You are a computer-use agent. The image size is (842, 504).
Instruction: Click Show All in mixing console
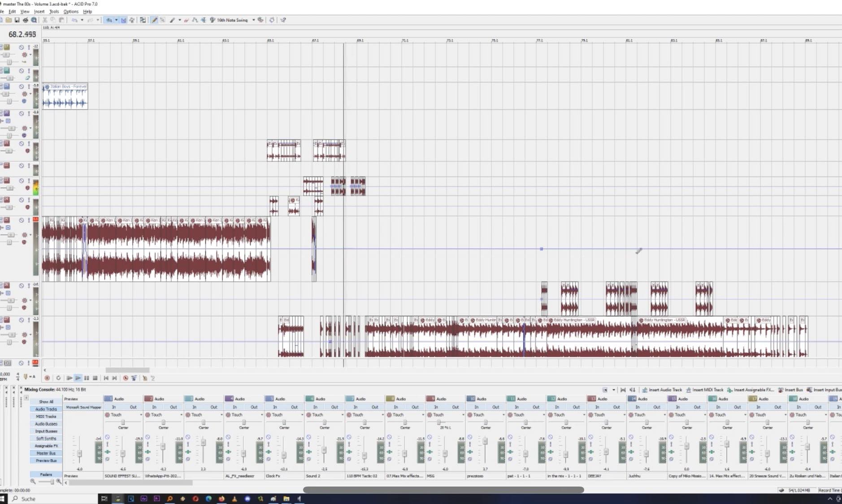coord(46,401)
